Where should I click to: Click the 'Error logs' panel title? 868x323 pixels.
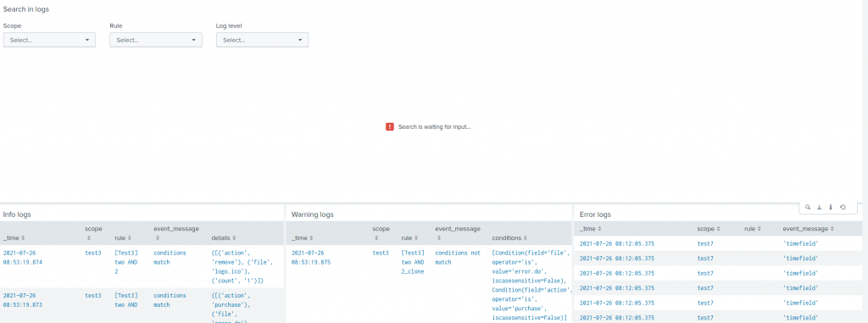(x=595, y=214)
